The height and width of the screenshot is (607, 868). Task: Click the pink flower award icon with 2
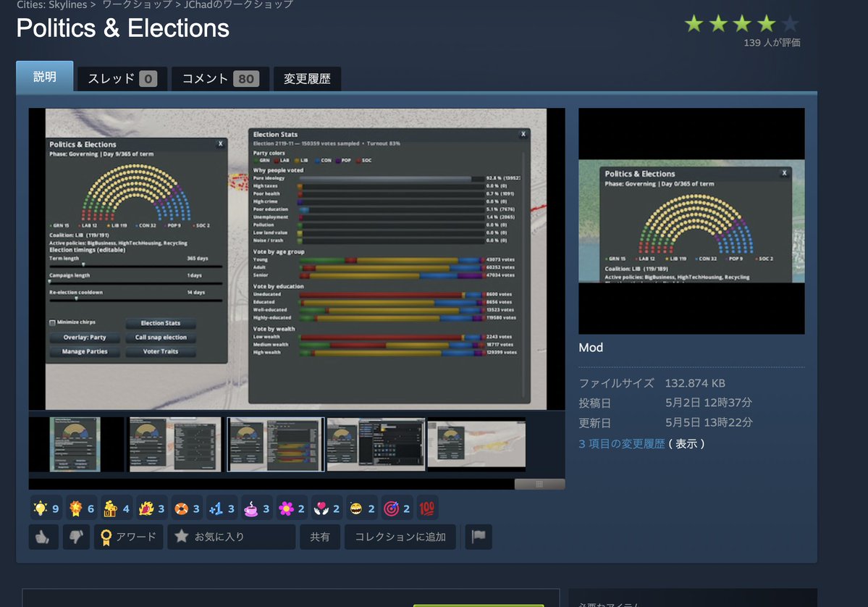[292, 508]
